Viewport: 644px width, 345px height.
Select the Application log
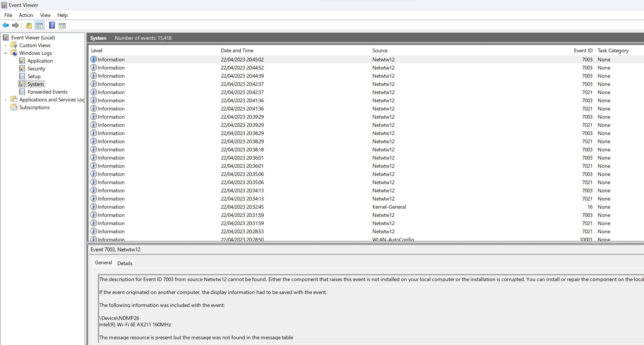pos(40,61)
